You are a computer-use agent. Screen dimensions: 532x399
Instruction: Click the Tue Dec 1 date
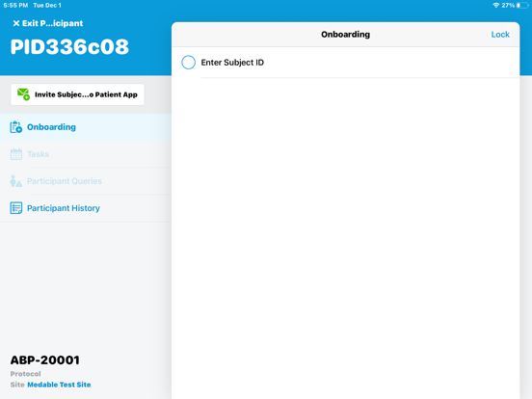(47, 6)
